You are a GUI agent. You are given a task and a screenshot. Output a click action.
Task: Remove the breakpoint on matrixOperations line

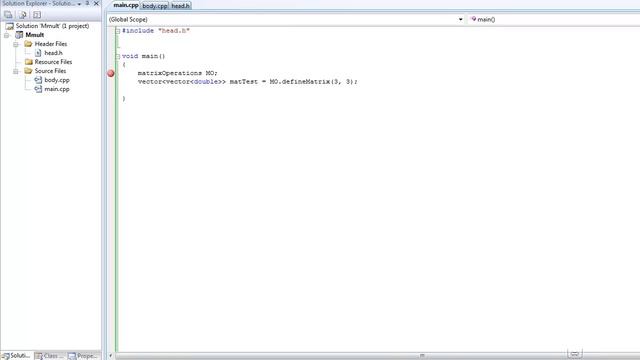[x=111, y=73]
